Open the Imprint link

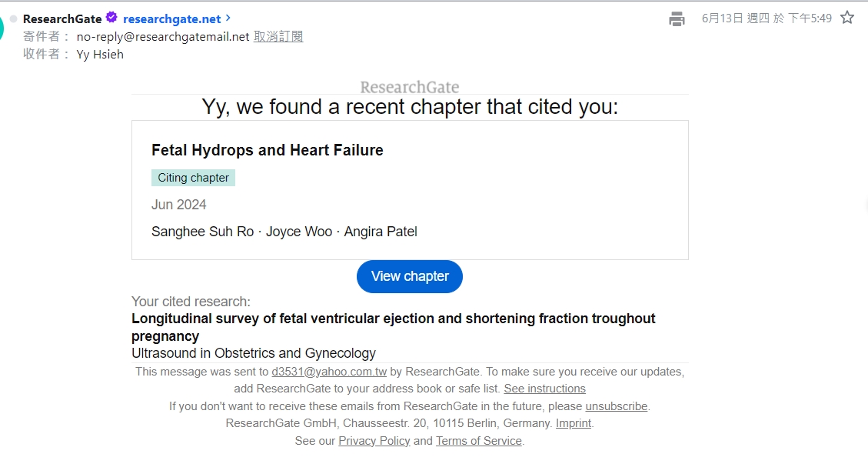tap(574, 423)
